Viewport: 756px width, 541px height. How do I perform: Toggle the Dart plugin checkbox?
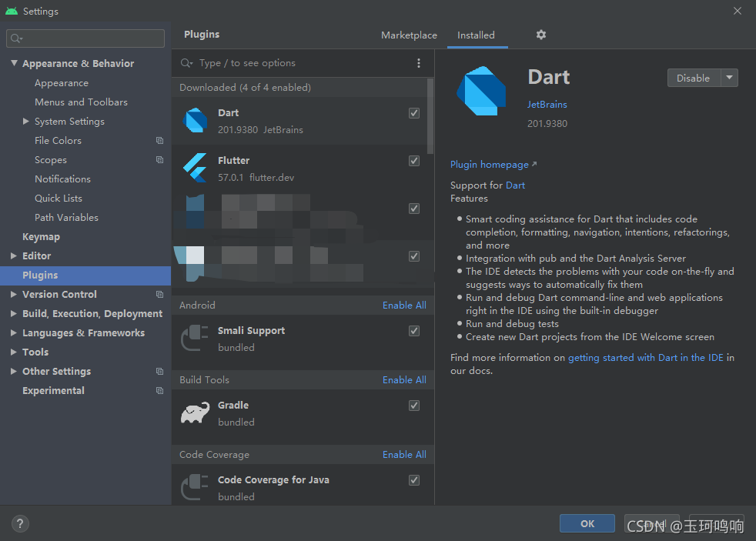[x=413, y=113]
